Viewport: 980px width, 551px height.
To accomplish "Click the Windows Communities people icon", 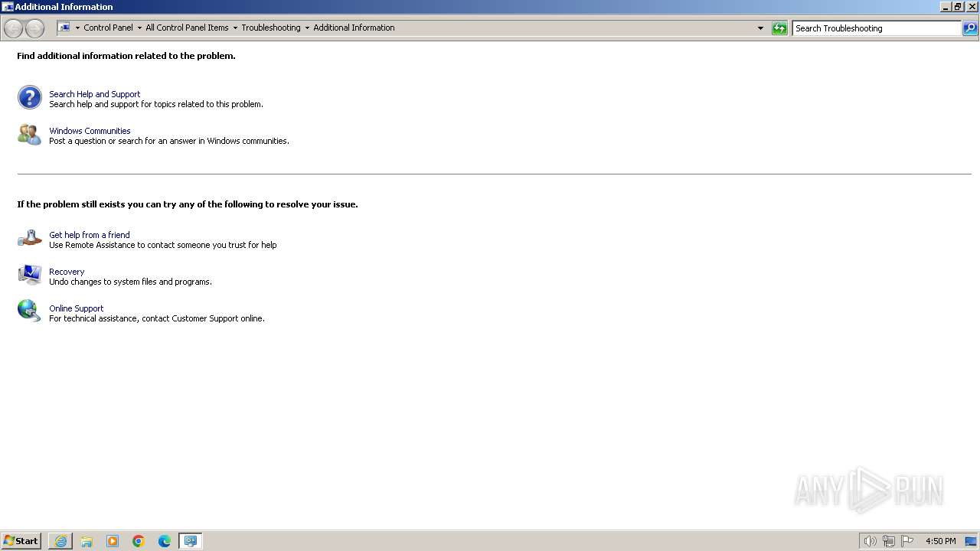I will pos(29,134).
